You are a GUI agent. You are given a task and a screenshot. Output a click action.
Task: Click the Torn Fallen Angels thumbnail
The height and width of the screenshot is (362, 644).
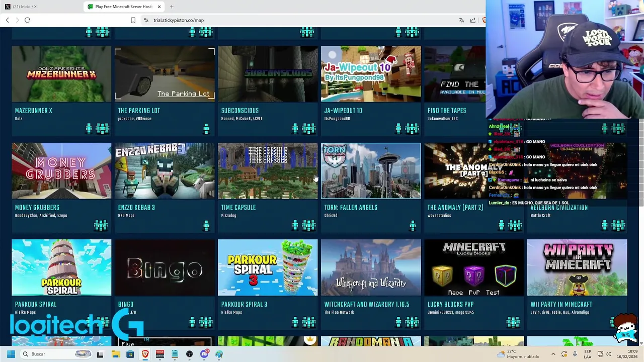point(371,170)
